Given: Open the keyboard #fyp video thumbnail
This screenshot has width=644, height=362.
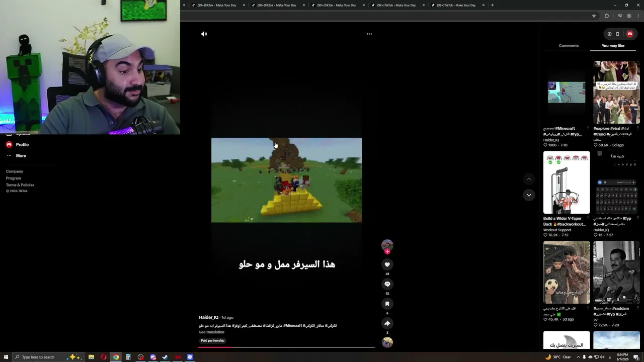Looking at the screenshot, I should click(616, 183).
